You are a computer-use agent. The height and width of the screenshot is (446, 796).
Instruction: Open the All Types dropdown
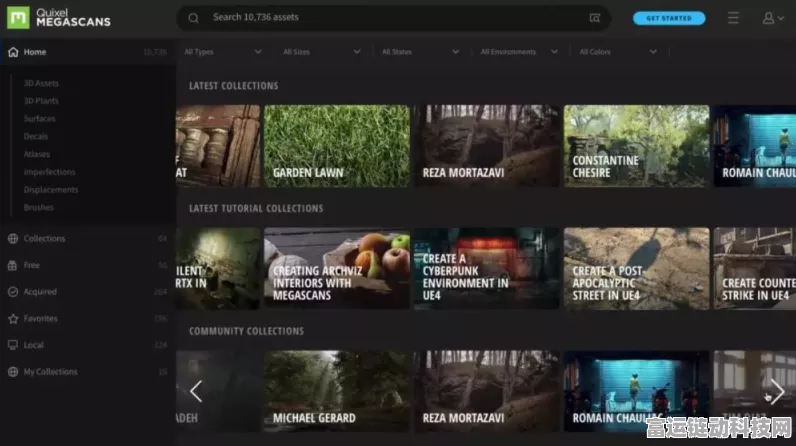click(x=223, y=52)
